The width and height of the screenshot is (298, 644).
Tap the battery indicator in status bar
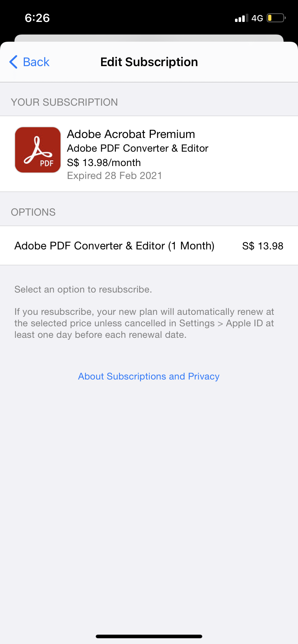(x=276, y=18)
